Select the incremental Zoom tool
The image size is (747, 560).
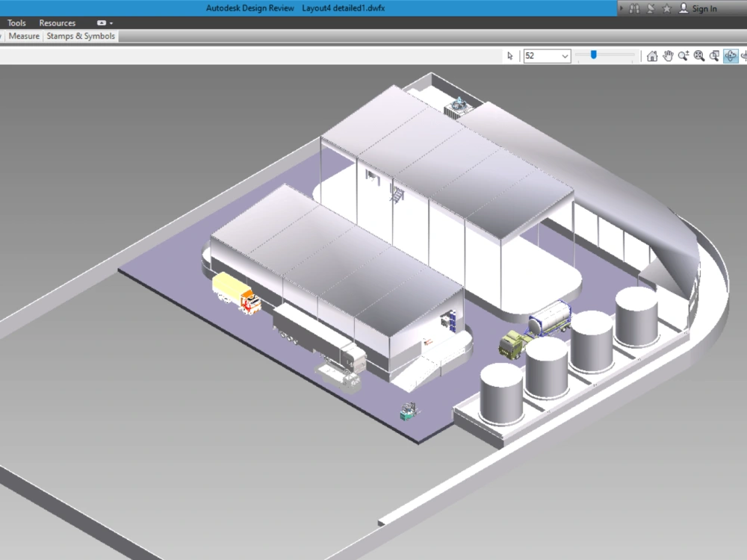point(684,55)
